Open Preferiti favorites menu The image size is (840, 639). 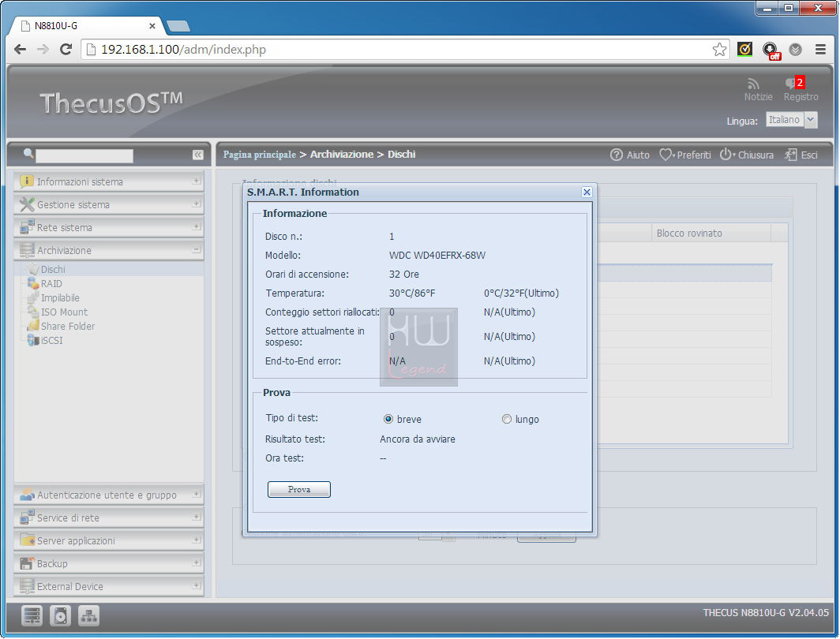tap(685, 155)
